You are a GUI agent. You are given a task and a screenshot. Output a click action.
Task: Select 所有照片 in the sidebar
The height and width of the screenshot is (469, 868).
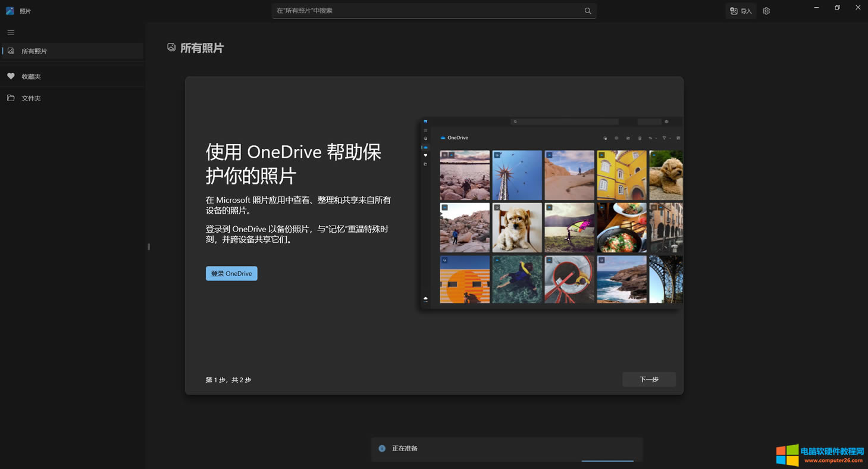tap(72, 51)
